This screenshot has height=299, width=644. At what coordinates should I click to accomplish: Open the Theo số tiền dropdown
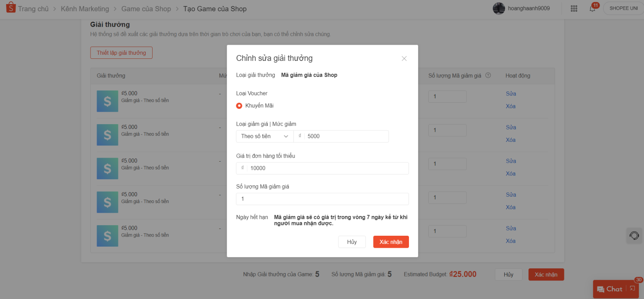(x=264, y=136)
